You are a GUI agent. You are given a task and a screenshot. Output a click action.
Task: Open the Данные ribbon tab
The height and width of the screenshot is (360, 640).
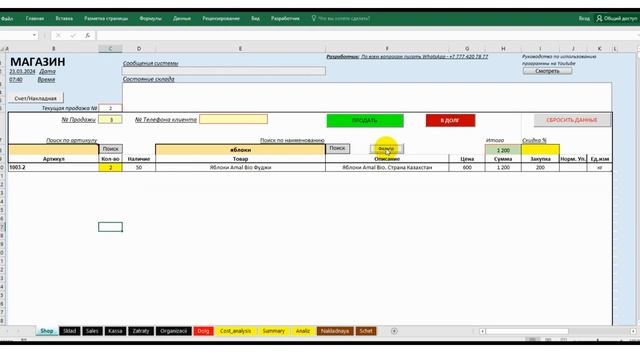coord(182,18)
